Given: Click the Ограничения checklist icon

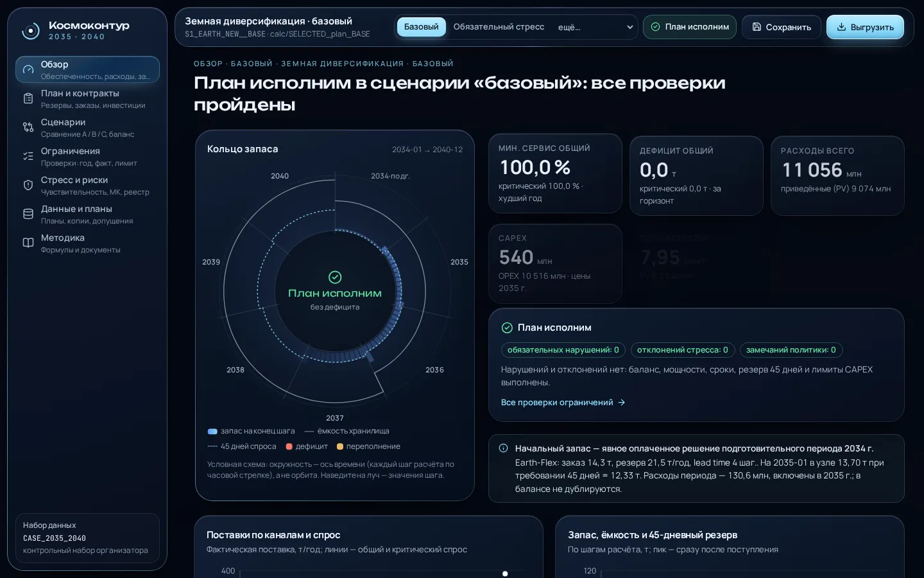Looking at the screenshot, I should pos(28,156).
